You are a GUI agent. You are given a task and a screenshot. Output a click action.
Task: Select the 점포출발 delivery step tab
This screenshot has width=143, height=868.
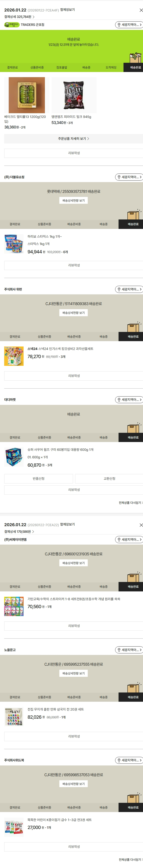(62, 67)
